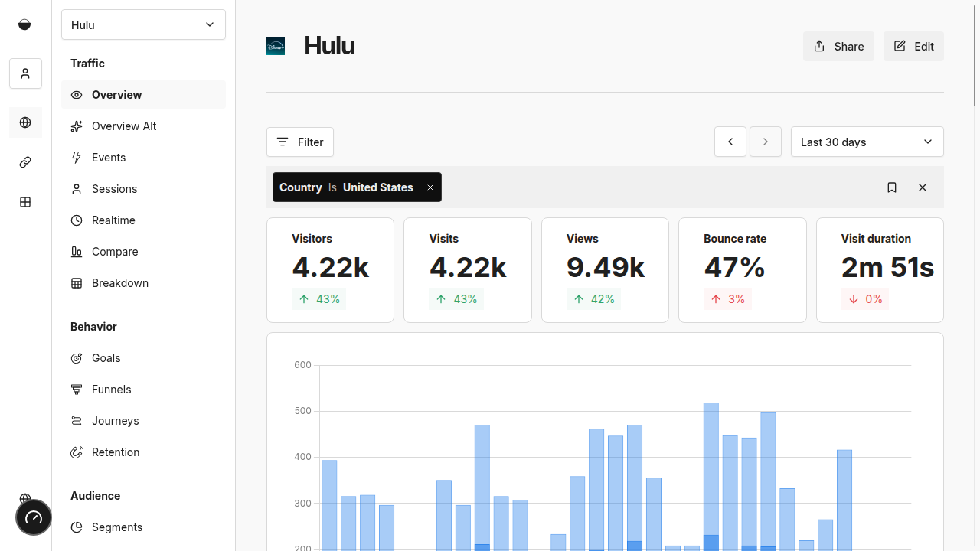Click the Edit button
Screen dimensions: 980x551
point(913,46)
